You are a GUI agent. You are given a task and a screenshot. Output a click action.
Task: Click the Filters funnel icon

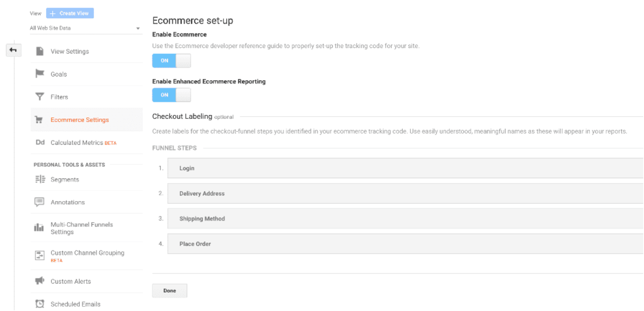pos(40,97)
